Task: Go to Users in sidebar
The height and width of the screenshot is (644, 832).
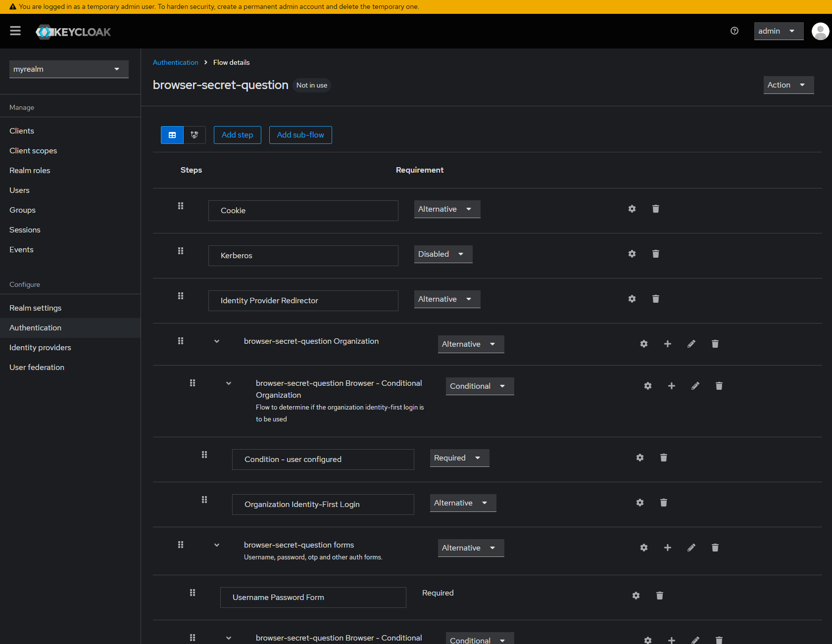Action: pyautogui.click(x=70, y=190)
